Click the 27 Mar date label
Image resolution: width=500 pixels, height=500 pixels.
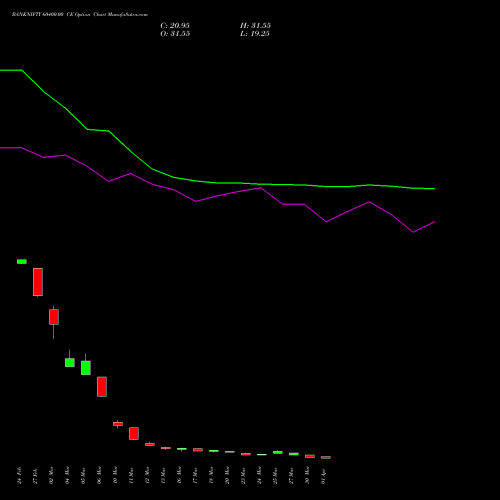291,475
